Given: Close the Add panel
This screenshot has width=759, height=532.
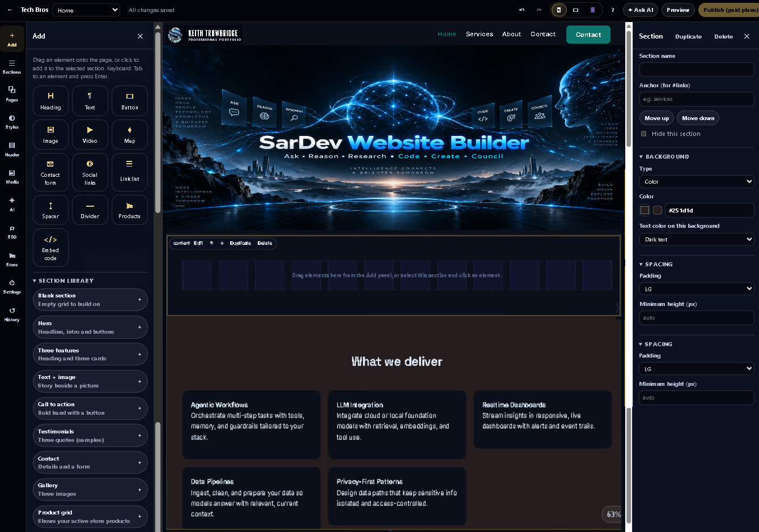Looking at the screenshot, I should [x=141, y=36].
